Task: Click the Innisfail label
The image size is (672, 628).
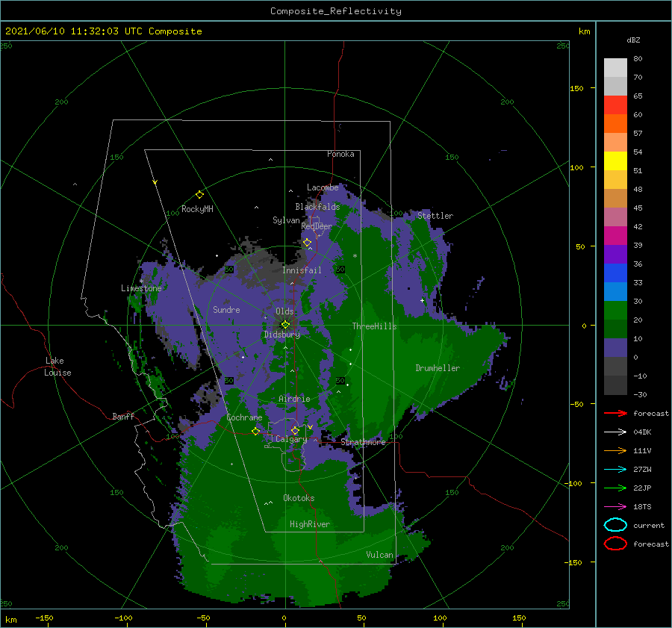Action: tap(302, 270)
